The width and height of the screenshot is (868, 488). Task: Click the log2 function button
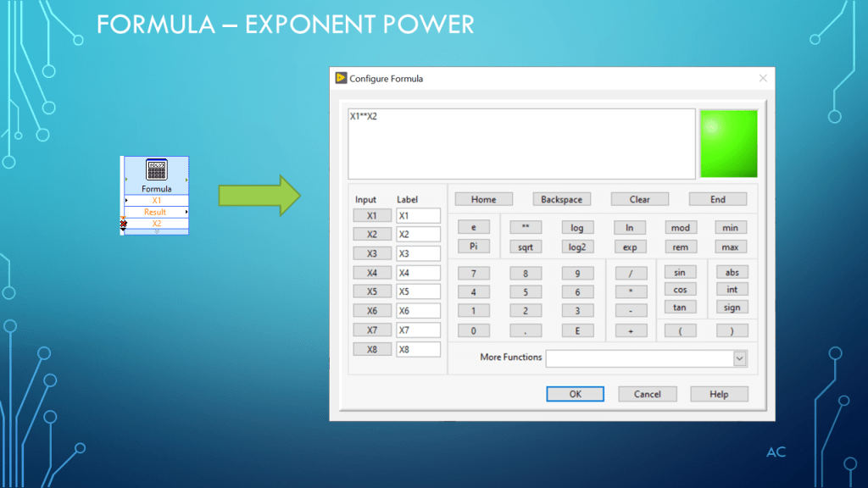(x=576, y=247)
